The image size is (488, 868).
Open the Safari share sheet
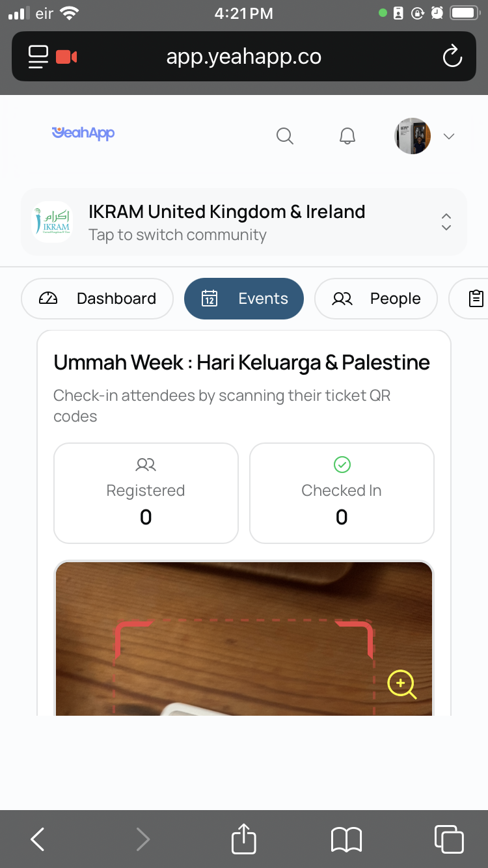(243, 839)
